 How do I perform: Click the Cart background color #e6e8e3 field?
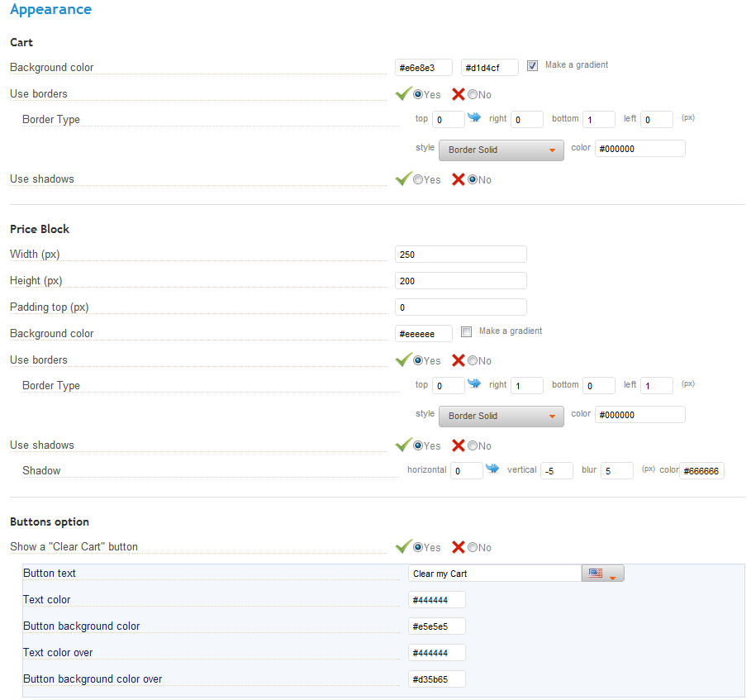point(423,68)
